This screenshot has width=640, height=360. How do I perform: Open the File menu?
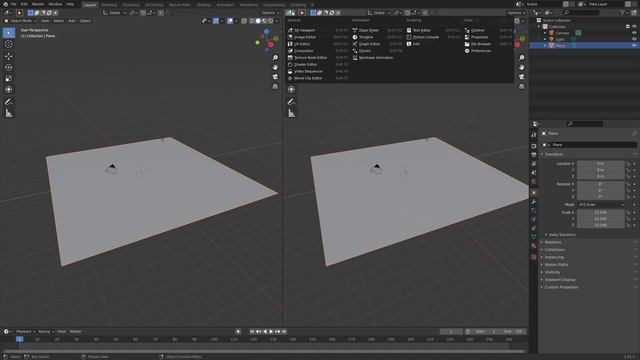[13, 4]
